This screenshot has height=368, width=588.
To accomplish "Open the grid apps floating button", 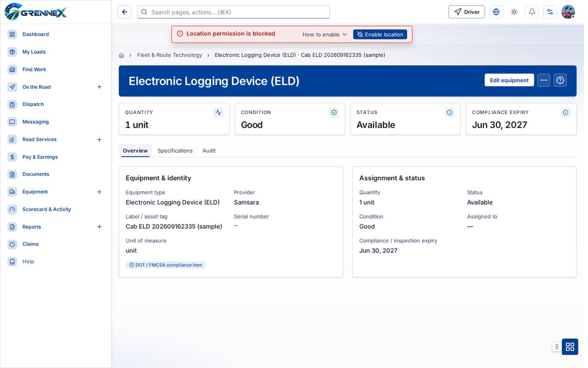I will click(570, 346).
